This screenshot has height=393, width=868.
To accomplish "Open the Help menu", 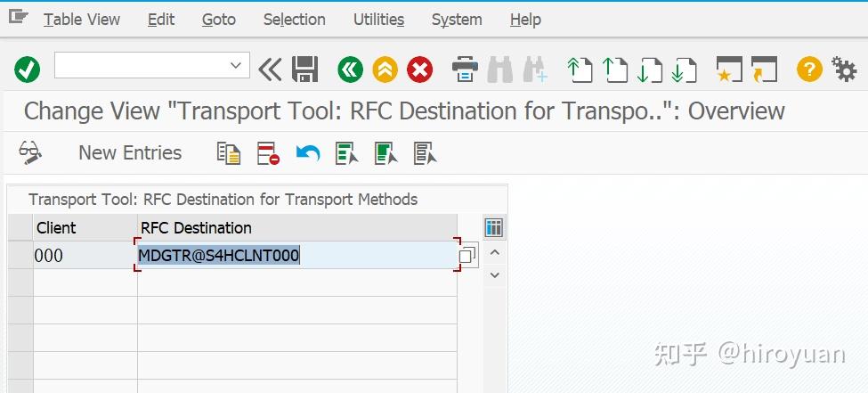I will (525, 20).
